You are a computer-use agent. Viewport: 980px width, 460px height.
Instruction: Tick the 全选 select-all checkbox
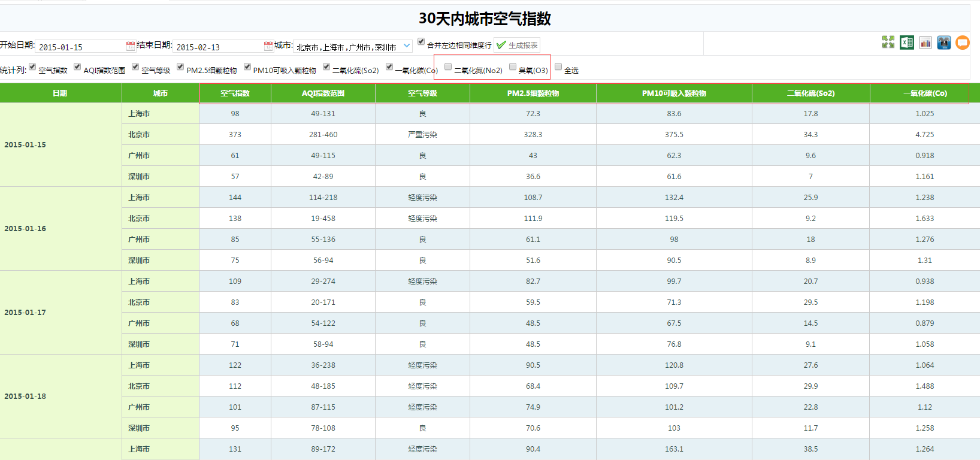tap(558, 67)
